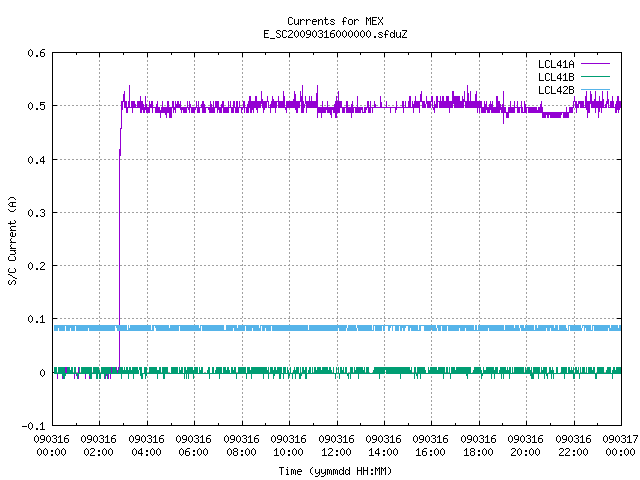Click the x-axis tick label 090316 08:00
This screenshot has height=480, width=640.
coord(241,446)
